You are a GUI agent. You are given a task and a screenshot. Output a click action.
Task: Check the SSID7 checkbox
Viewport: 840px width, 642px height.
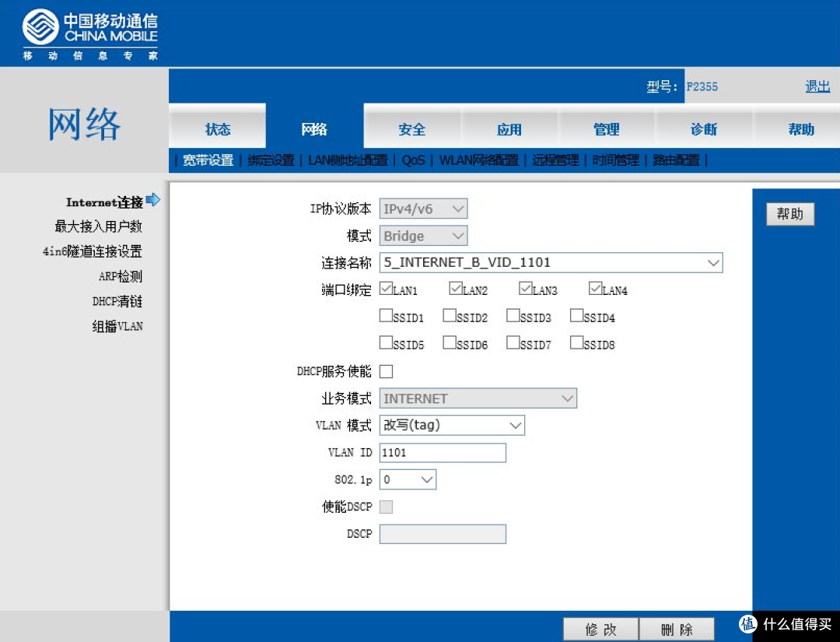click(513, 342)
